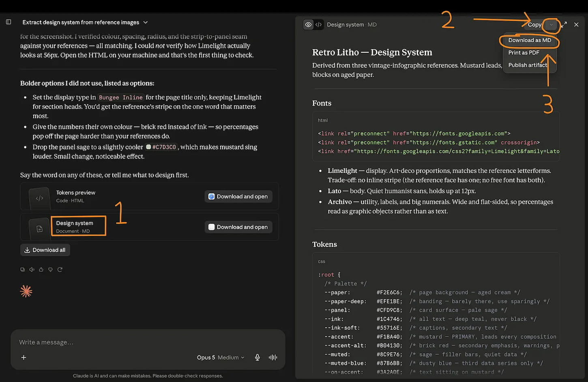Click the '--paper:' token line
The height and width of the screenshot is (382, 588).
coord(422,292)
